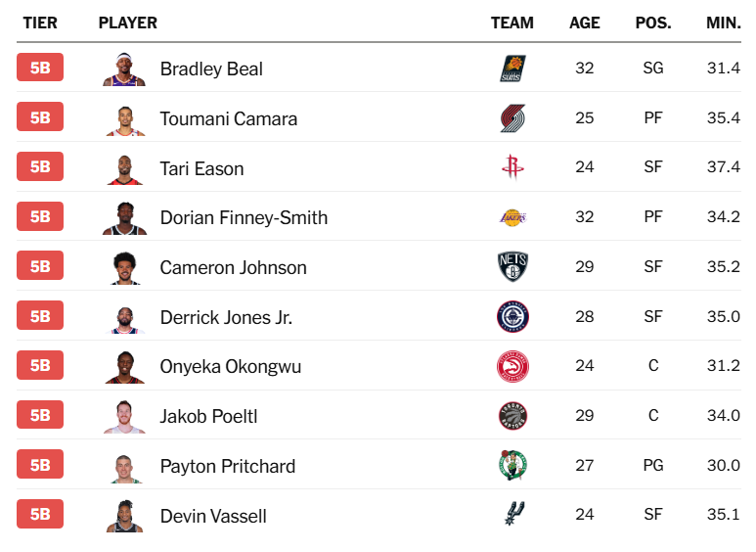
Task: Sort table by the AGE column header
Action: [585, 23]
